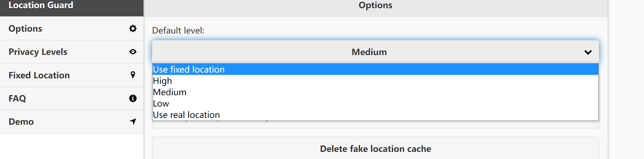Click the eye icon beside Privacy Levels
Image resolution: width=644 pixels, height=159 pixels.
[x=133, y=52]
